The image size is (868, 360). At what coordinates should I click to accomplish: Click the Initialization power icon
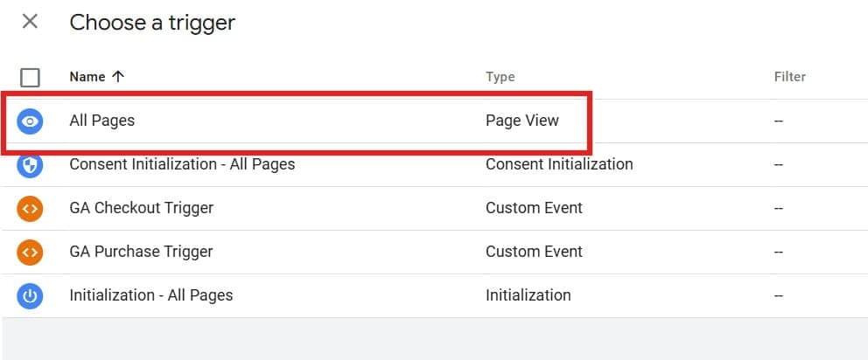tap(30, 295)
